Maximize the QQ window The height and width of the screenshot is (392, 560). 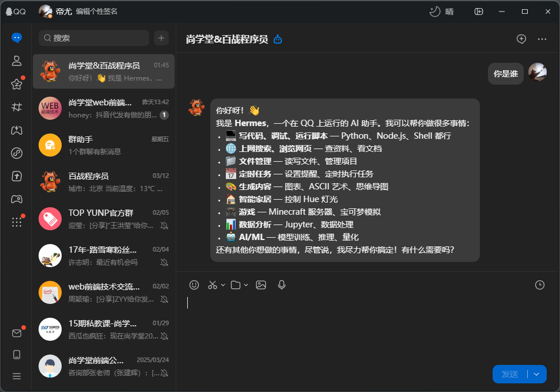point(525,12)
